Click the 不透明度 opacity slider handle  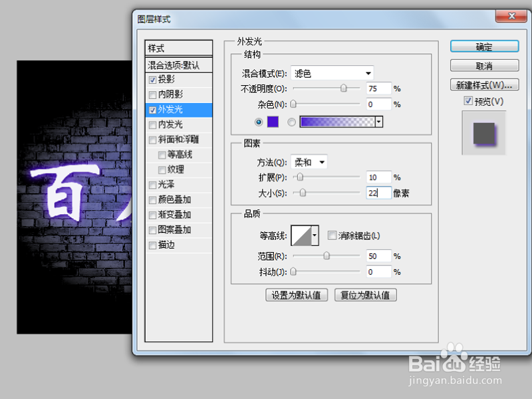[344, 88]
